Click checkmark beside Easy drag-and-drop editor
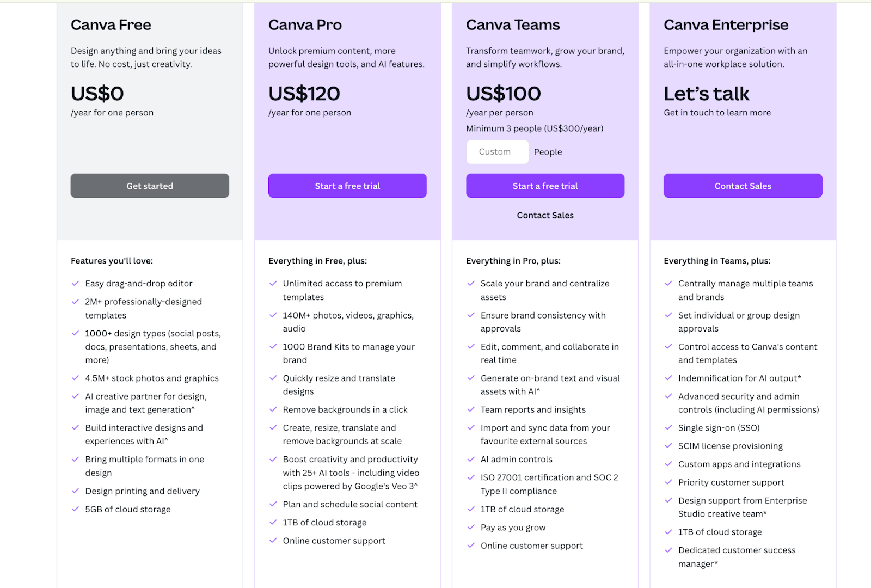Viewport: 871px width, 588px height. [x=76, y=284]
